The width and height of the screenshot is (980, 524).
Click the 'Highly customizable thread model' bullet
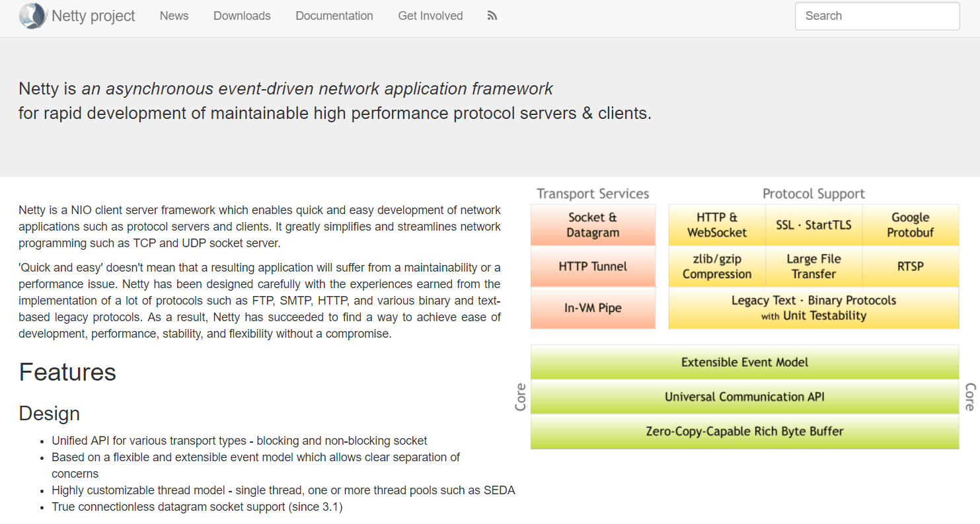point(283,490)
